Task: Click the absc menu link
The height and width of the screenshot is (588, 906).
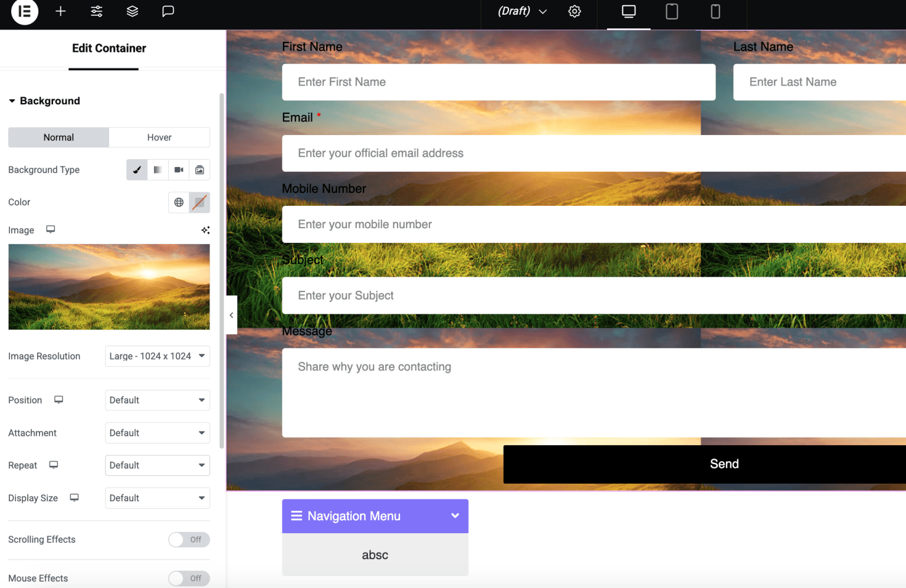Action: tap(375, 554)
